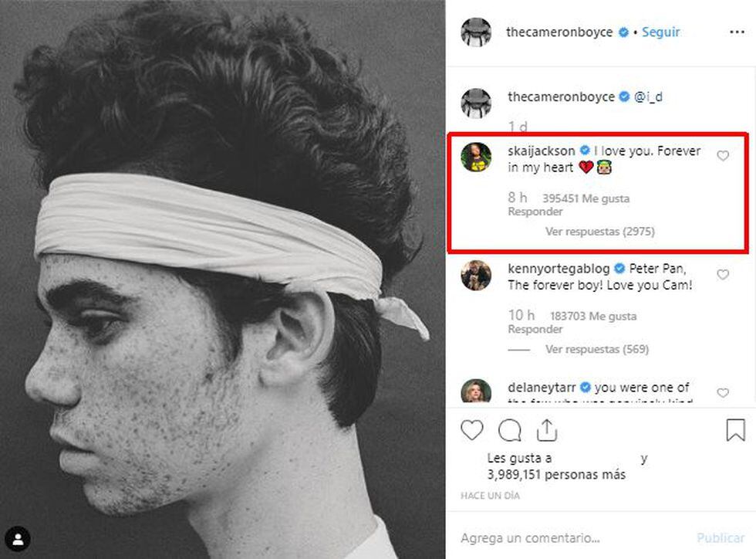This screenshot has height=559, width=756.
Task: Open the comment bubble icon
Action: click(x=510, y=431)
